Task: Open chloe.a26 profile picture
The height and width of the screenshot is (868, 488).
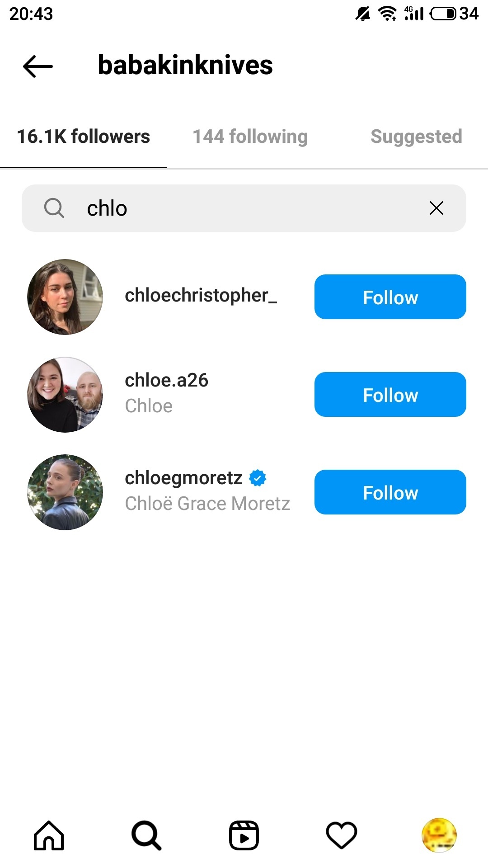Action: point(65,395)
